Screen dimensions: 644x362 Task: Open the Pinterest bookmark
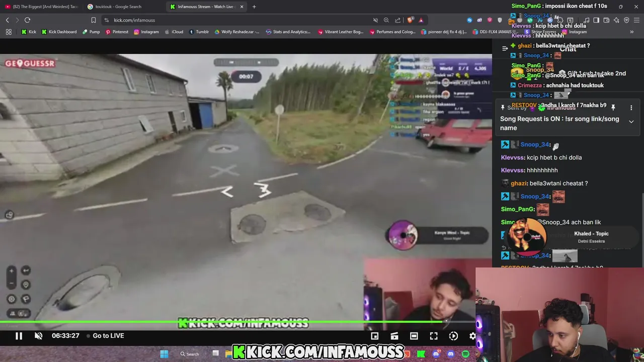(117, 32)
